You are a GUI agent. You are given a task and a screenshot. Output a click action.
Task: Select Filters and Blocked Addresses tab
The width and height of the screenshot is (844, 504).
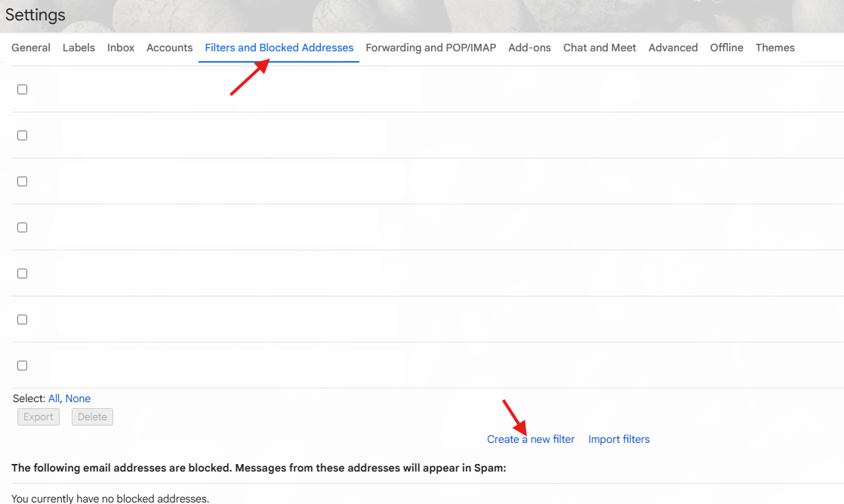279,48
